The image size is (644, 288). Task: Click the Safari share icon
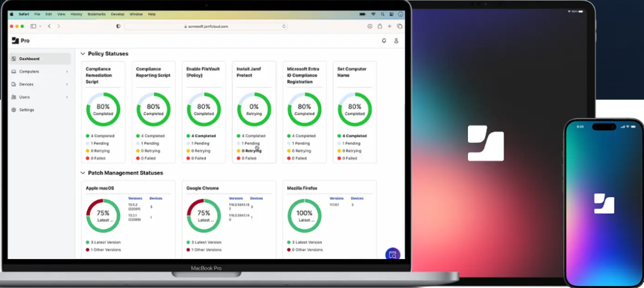click(380, 26)
